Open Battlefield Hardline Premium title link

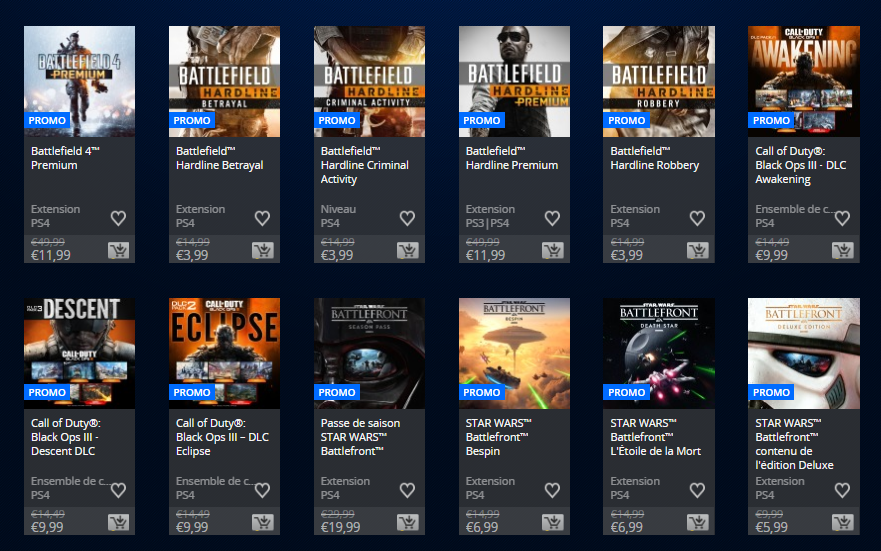click(x=512, y=158)
